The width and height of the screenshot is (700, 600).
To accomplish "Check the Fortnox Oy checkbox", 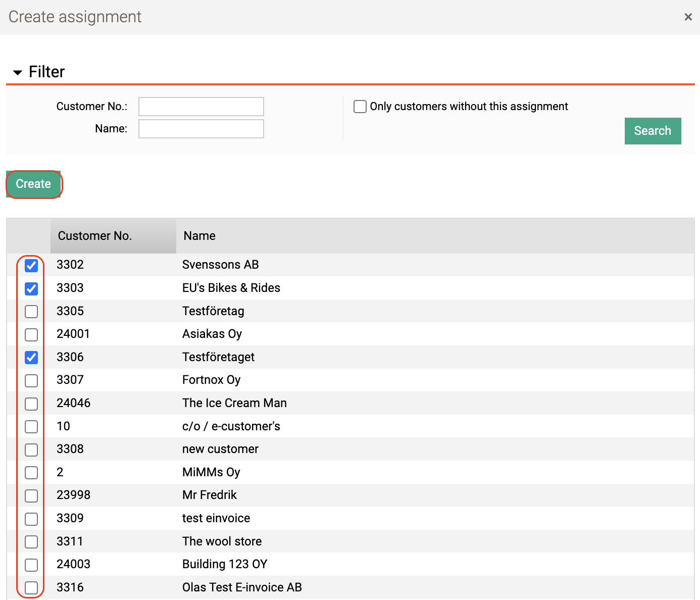I will pos(31,380).
